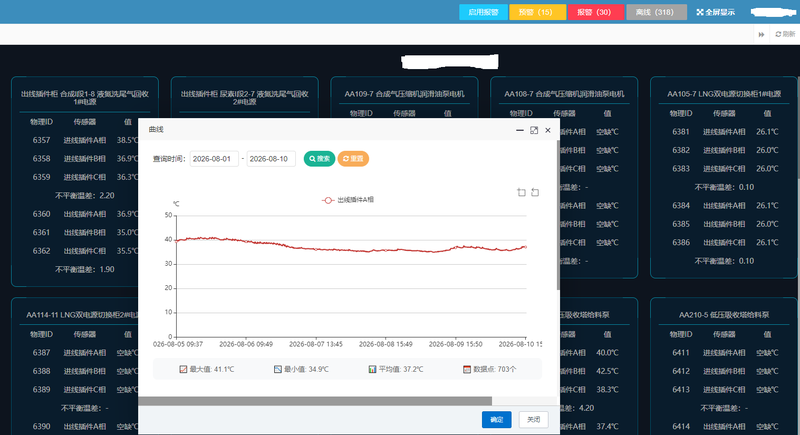Click the 曲线 dialog title
The image size is (800, 435).
click(x=156, y=130)
